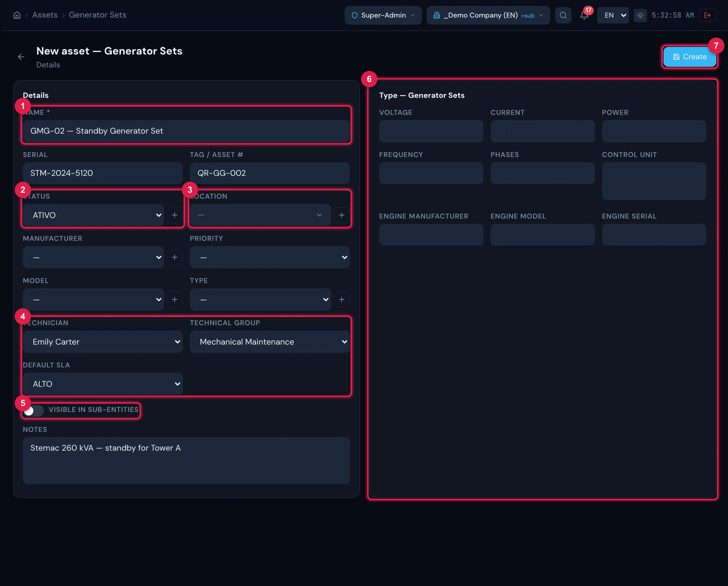
Task: Open the EN language selector
Action: point(613,15)
